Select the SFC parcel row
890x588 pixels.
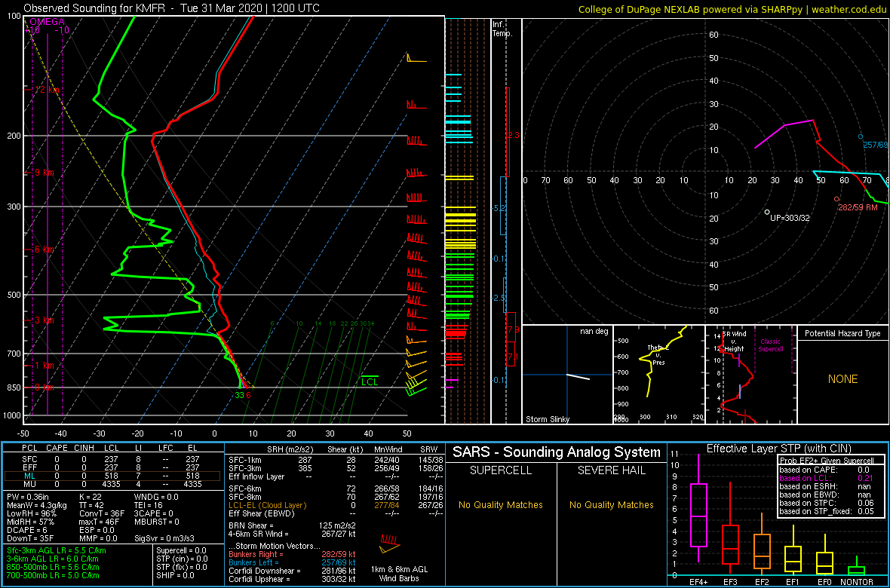click(x=113, y=458)
